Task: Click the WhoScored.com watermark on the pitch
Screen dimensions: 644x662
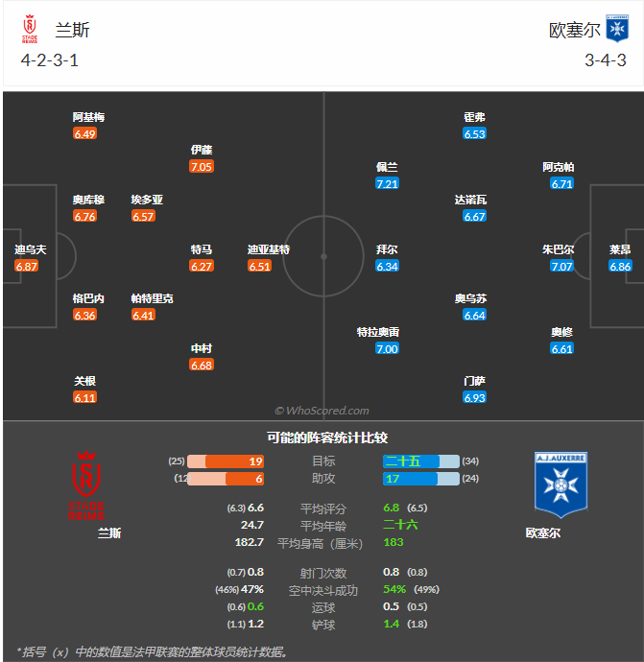Action: pyautogui.click(x=322, y=411)
